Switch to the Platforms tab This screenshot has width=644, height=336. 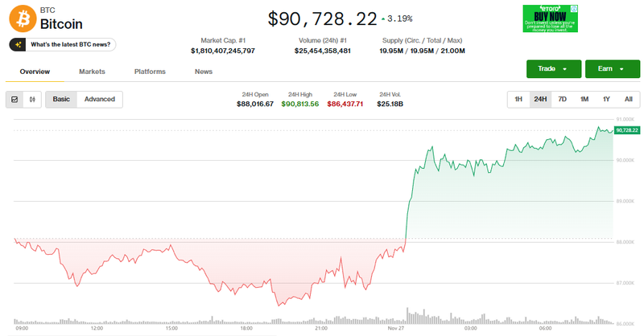[x=150, y=72]
